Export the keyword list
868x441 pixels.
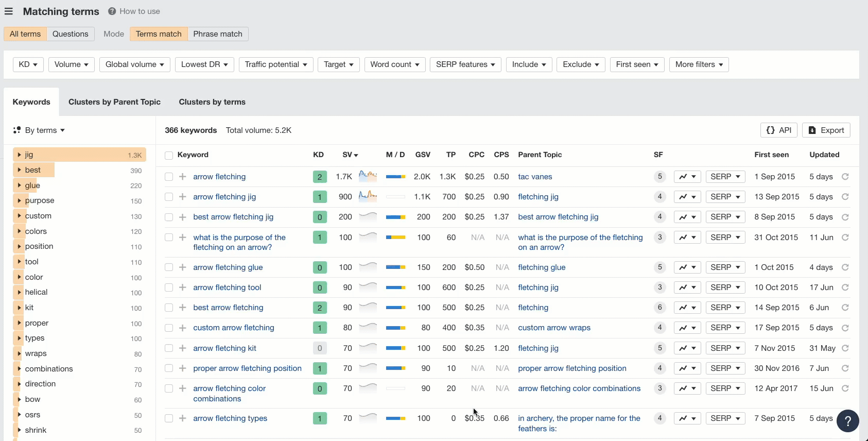(826, 130)
